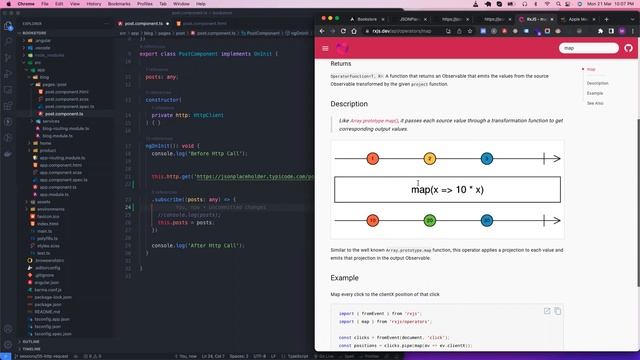The height and width of the screenshot is (360, 640).
Task: Open Run and Debug in the activity bar
Action: point(8,74)
